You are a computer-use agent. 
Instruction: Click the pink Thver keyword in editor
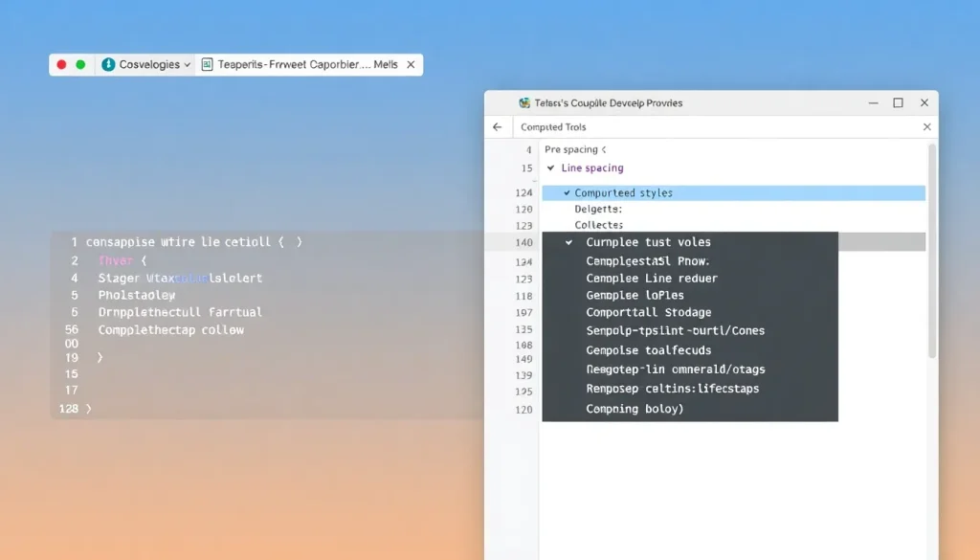(116, 260)
